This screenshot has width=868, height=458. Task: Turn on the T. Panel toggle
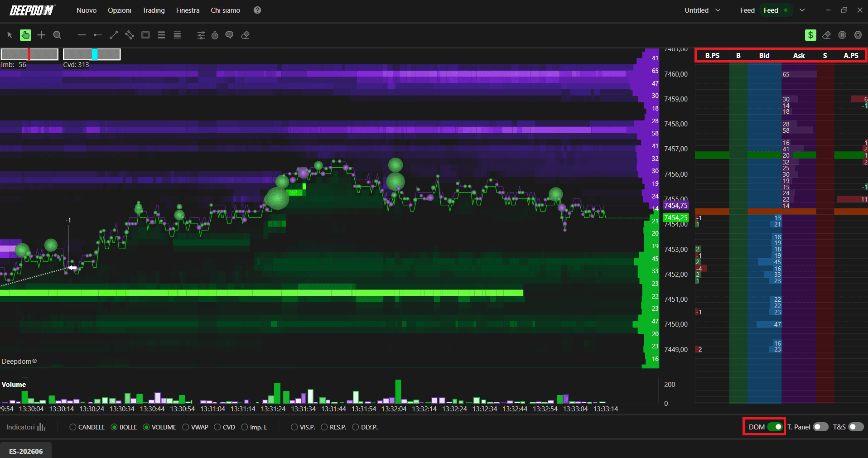tap(820, 427)
